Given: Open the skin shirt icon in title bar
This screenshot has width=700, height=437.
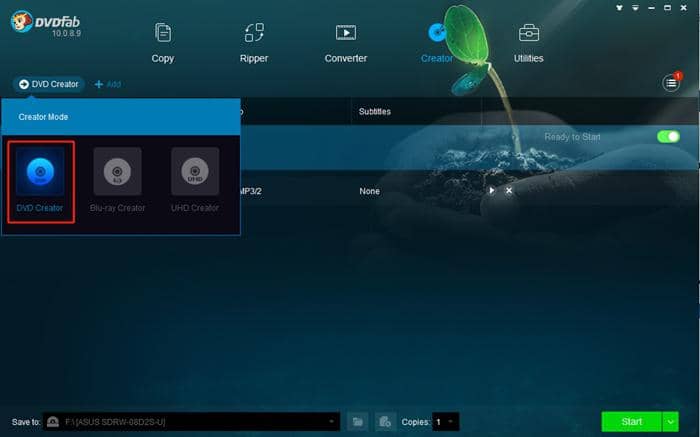Looking at the screenshot, I should [619, 8].
